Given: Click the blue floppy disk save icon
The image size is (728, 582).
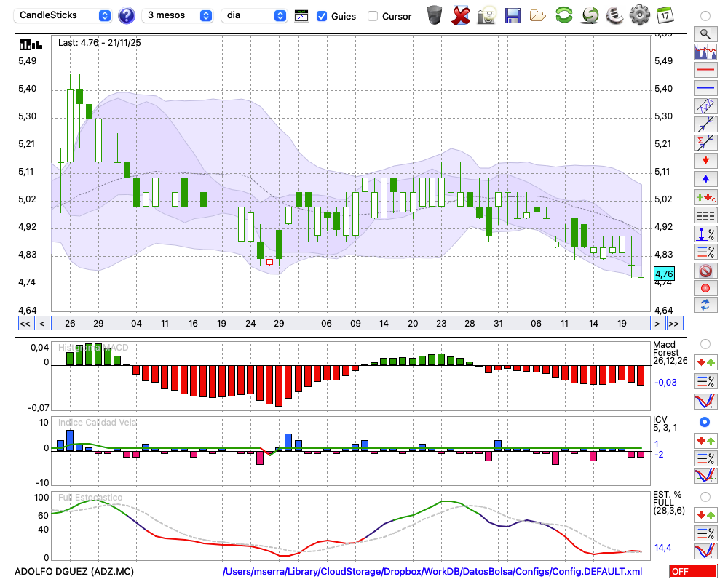Looking at the screenshot, I should (x=513, y=15).
